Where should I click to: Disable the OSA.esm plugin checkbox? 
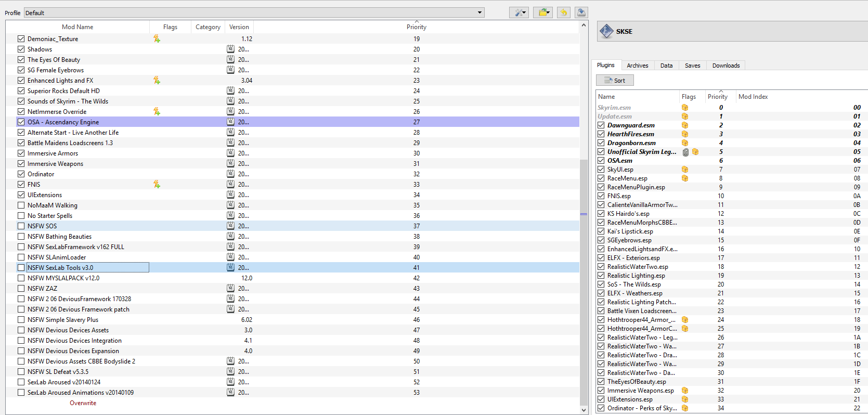[601, 161]
